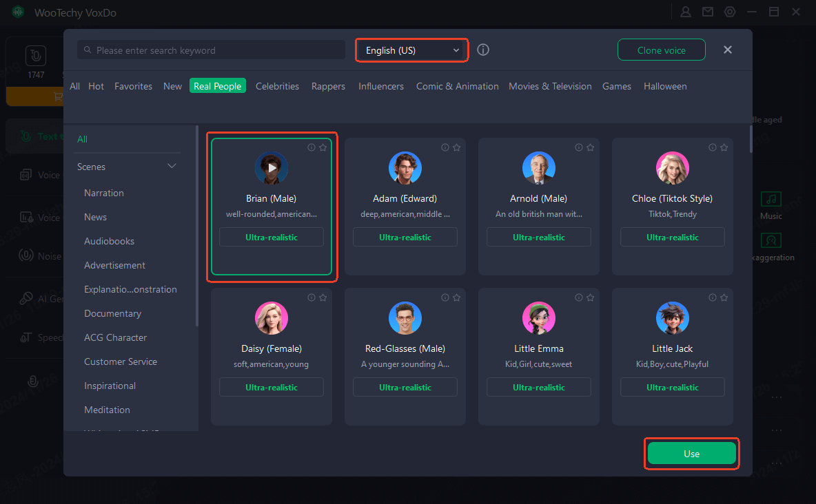The height and width of the screenshot is (504, 816).
Task: Open info icon next to language dropdown
Action: point(483,50)
